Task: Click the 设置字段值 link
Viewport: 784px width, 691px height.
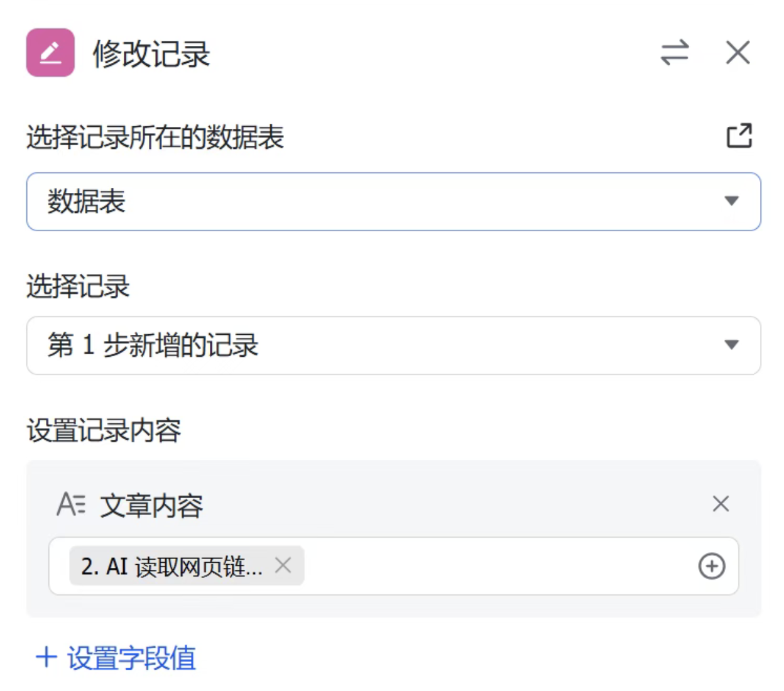Action: coord(131,658)
